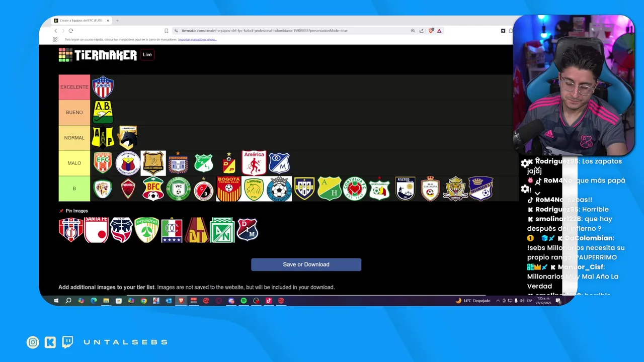Click the unranked Santa Fe logo
The width and height of the screenshot is (644, 362).
pos(96,230)
